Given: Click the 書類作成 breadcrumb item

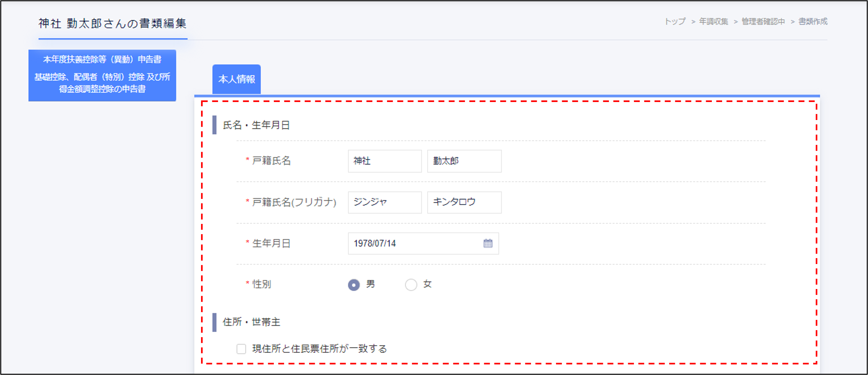Looking at the screenshot, I should (x=813, y=21).
